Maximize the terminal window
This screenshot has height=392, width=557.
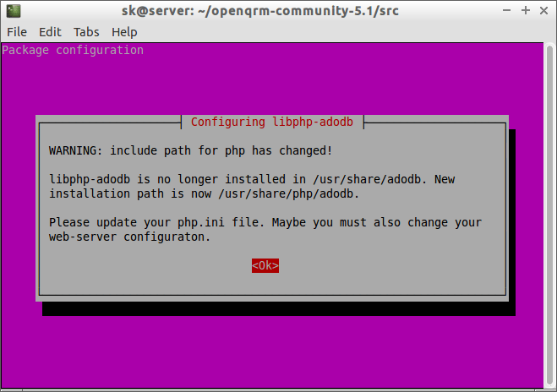pos(524,12)
